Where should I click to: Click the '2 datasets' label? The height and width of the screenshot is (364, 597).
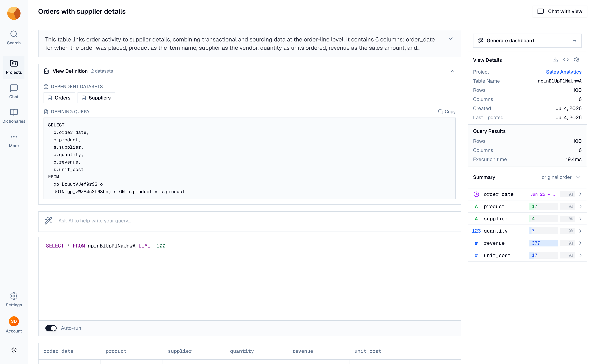pyautogui.click(x=102, y=71)
